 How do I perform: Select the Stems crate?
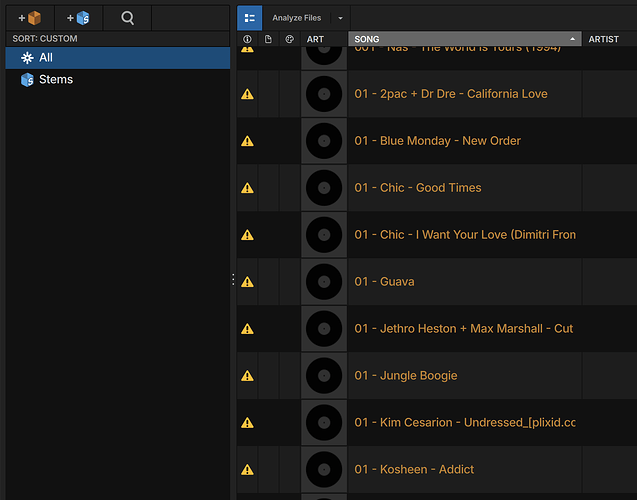click(x=118, y=79)
